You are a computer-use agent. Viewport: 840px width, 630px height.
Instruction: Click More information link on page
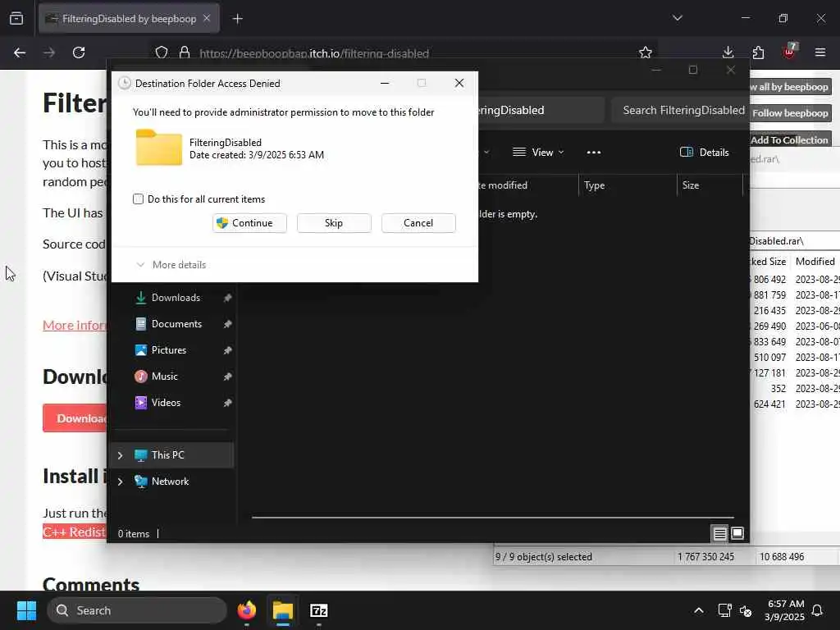coord(75,325)
